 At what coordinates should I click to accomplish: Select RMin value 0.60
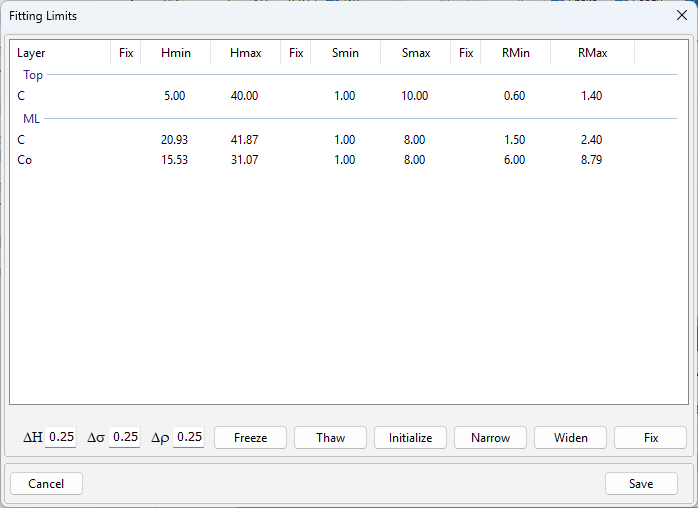[x=515, y=96]
